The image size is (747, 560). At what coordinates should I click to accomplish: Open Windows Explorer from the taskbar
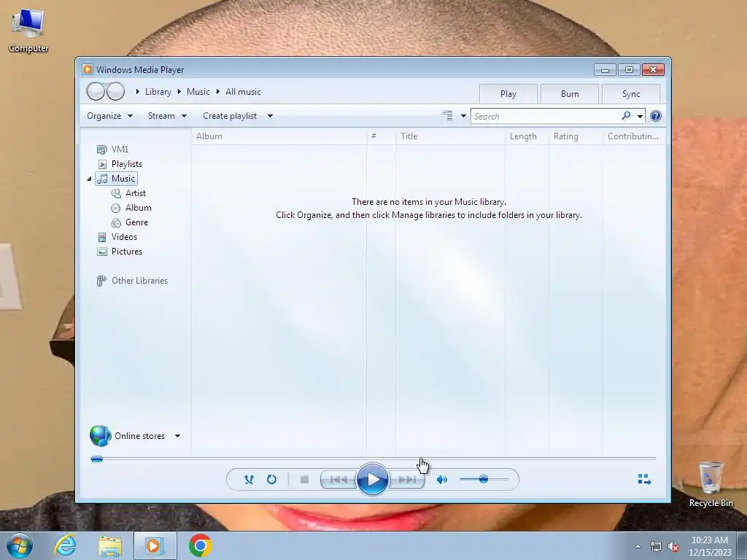coord(110,545)
